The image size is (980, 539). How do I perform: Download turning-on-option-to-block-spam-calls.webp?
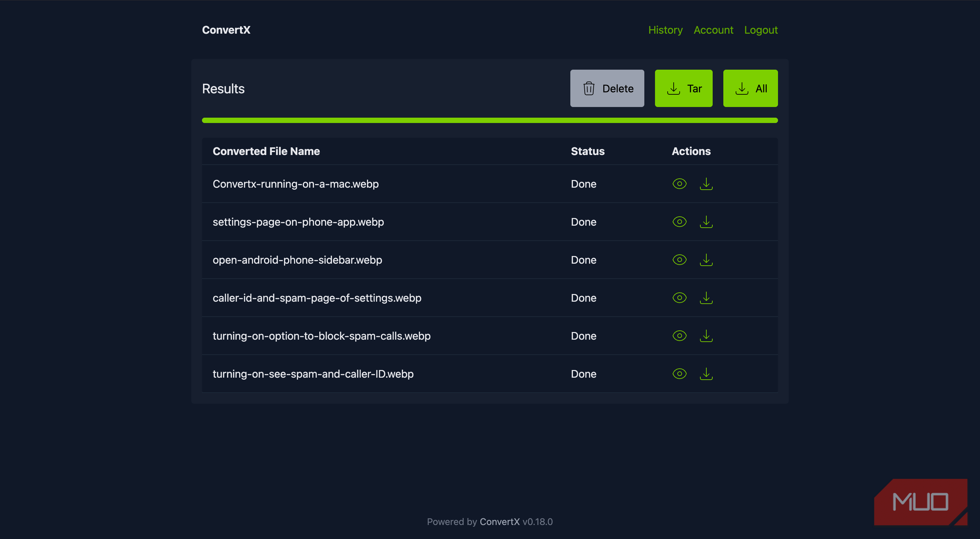point(706,336)
